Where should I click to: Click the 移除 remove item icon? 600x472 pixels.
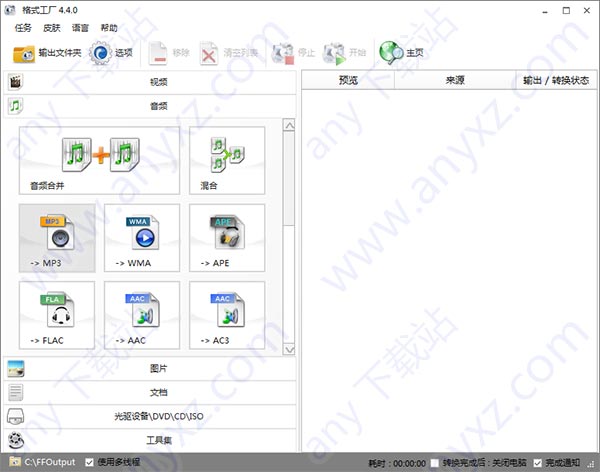(x=158, y=53)
